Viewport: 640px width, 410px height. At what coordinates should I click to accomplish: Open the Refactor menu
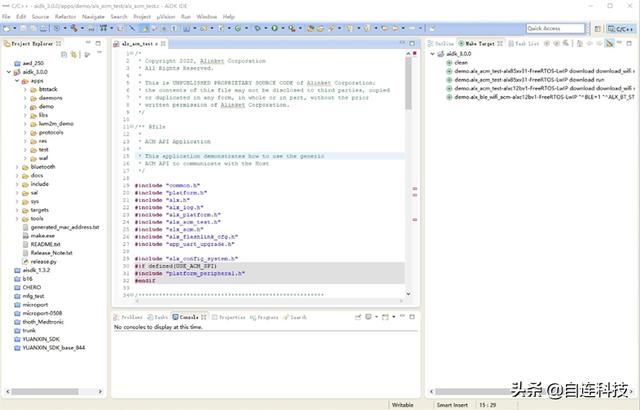tap(66, 17)
